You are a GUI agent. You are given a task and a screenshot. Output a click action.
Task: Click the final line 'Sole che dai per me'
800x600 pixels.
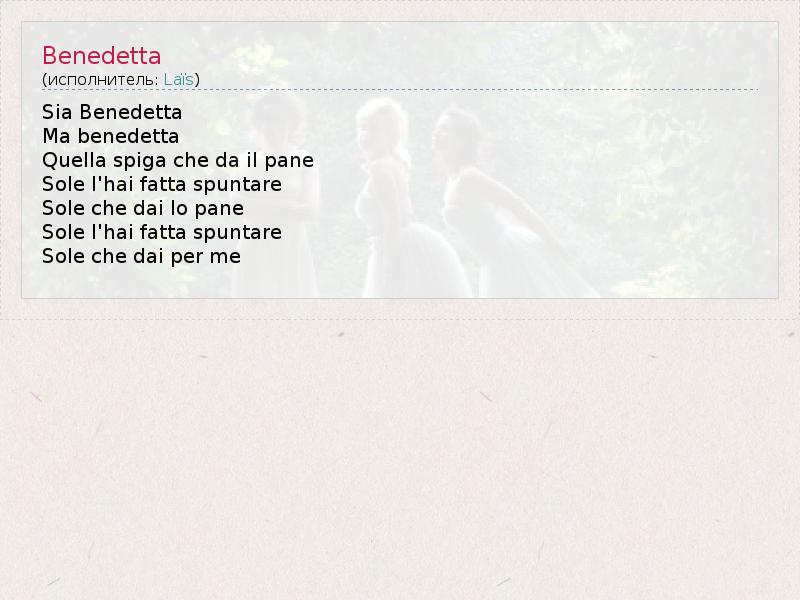pos(141,256)
